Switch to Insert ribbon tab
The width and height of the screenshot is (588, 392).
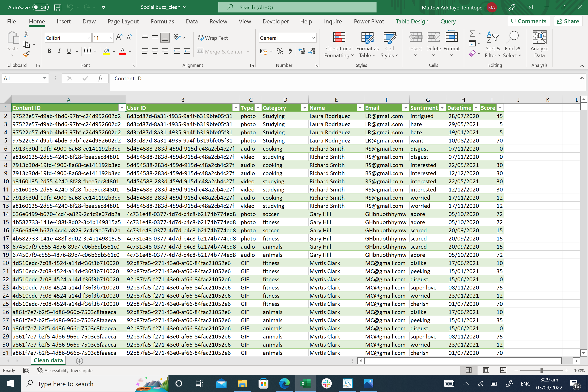click(x=63, y=21)
